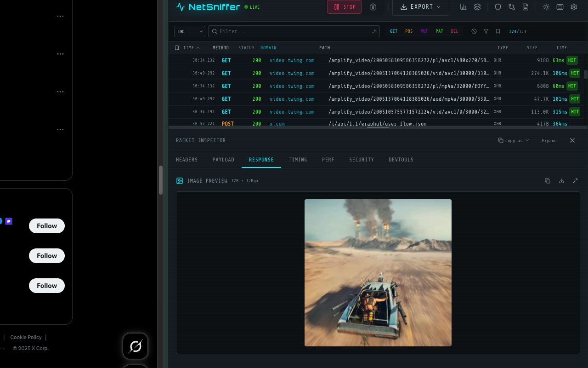Click Follow next to the purple badge
588x368 pixels.
click(47, 226)
